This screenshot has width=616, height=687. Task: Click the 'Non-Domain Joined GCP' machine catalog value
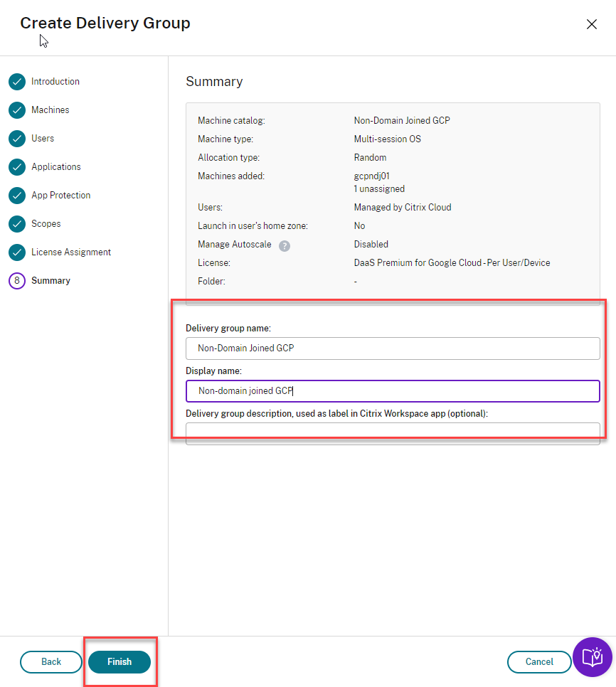(x=402, y=120)
